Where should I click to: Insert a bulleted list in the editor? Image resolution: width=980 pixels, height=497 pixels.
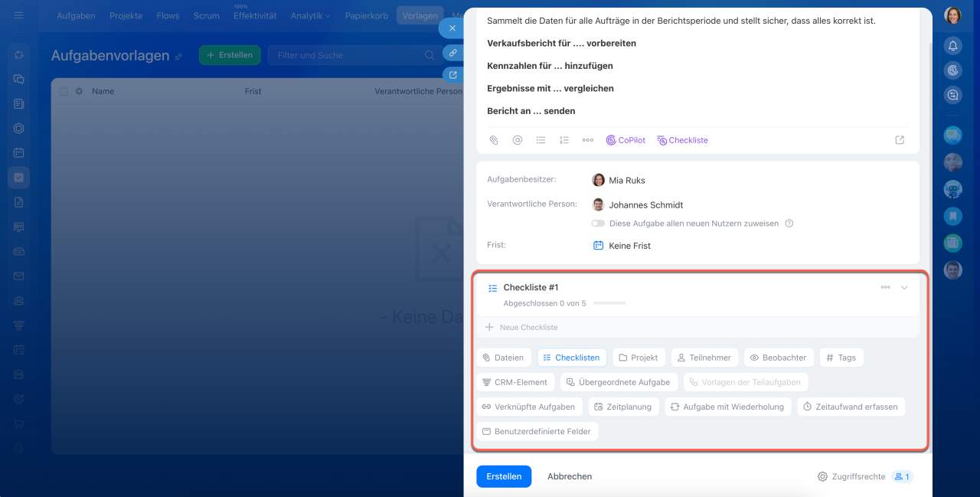541,140
